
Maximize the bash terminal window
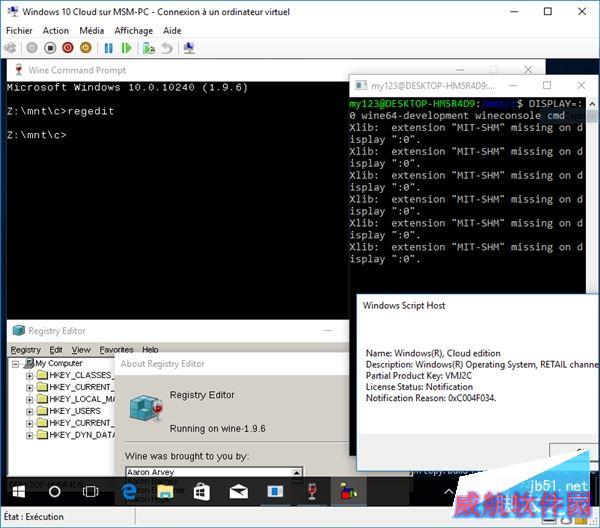547,85
